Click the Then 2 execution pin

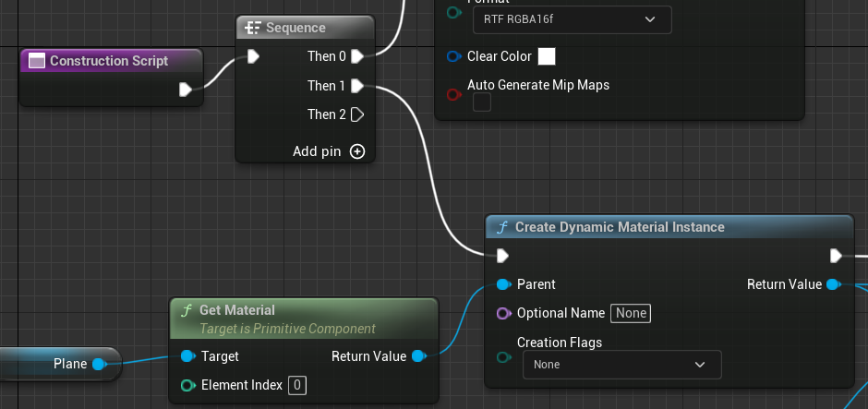357,114
